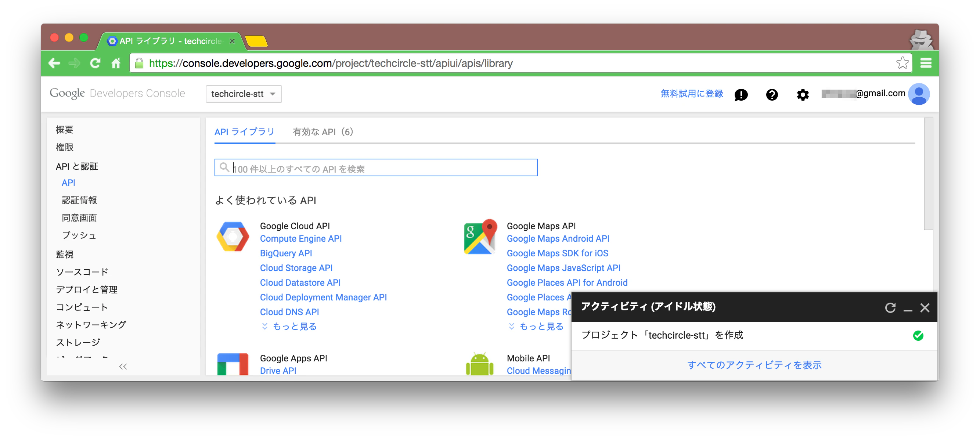Click 無料試用に登録 link

[x=691, y=94]
